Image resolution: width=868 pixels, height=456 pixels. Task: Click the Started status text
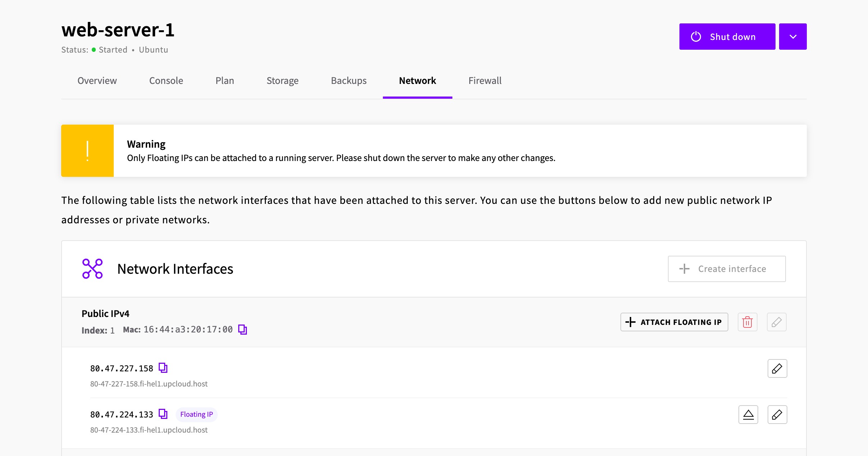click(113, 50)
